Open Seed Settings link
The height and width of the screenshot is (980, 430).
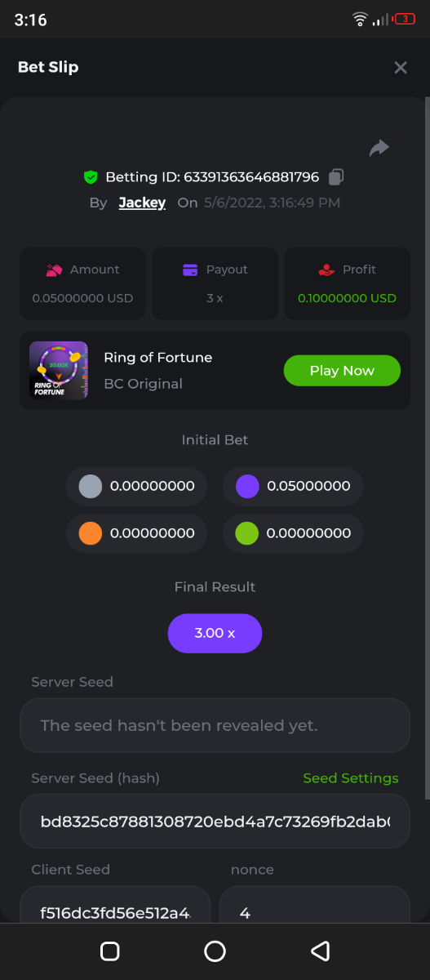351,778
